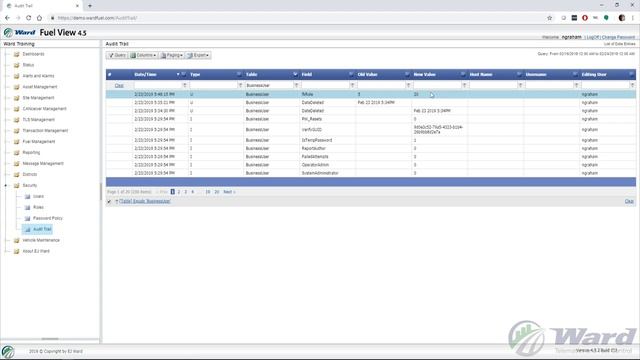This screenshot has height=360, width=640.
Task: Open Roles under Security
Action: click(38, 207)
